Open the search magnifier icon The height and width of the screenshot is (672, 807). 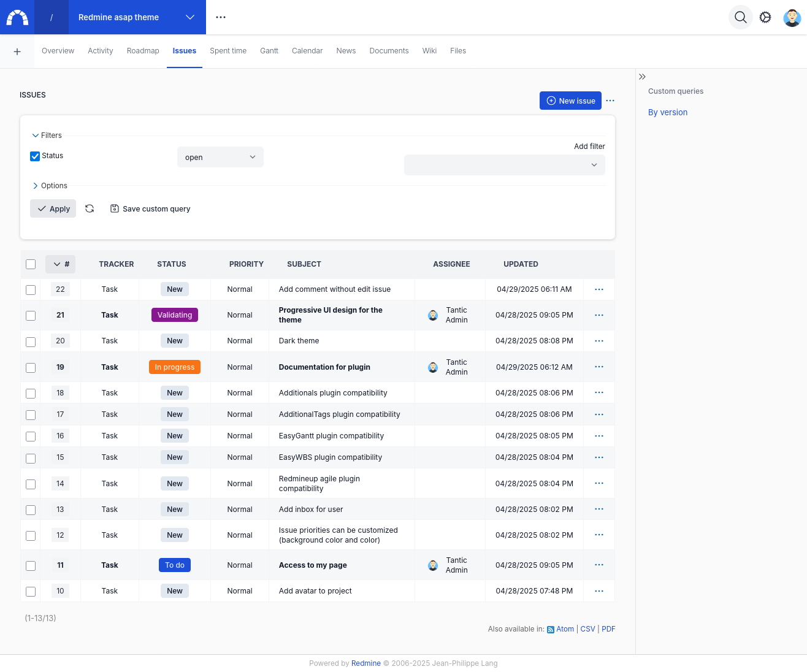click(x=741, y=17)
